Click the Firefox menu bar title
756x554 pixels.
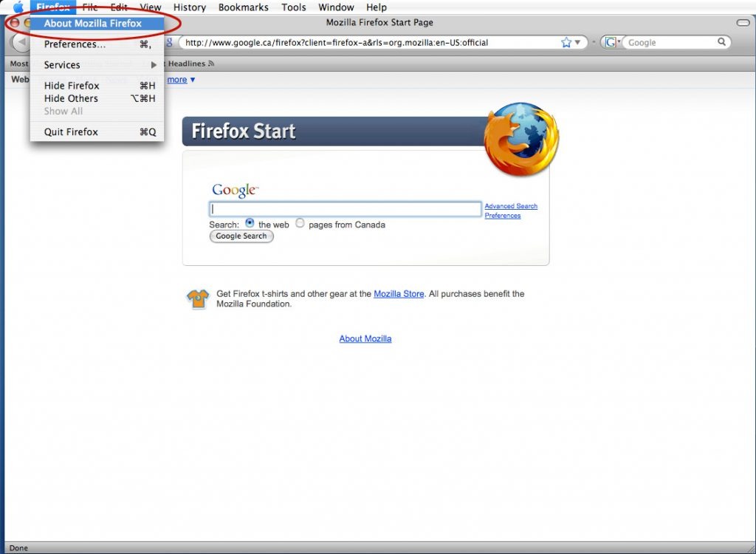[x=53, y=7]
